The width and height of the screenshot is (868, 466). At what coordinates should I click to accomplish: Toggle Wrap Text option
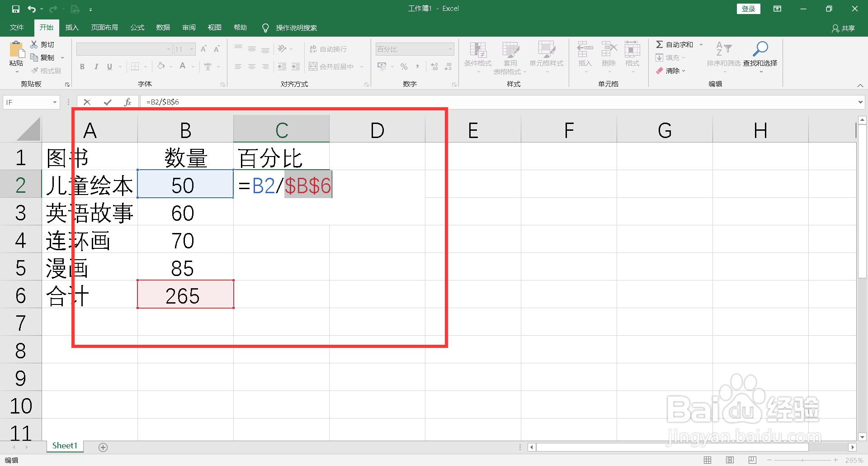pyautogui.click(x=328, y=49)
